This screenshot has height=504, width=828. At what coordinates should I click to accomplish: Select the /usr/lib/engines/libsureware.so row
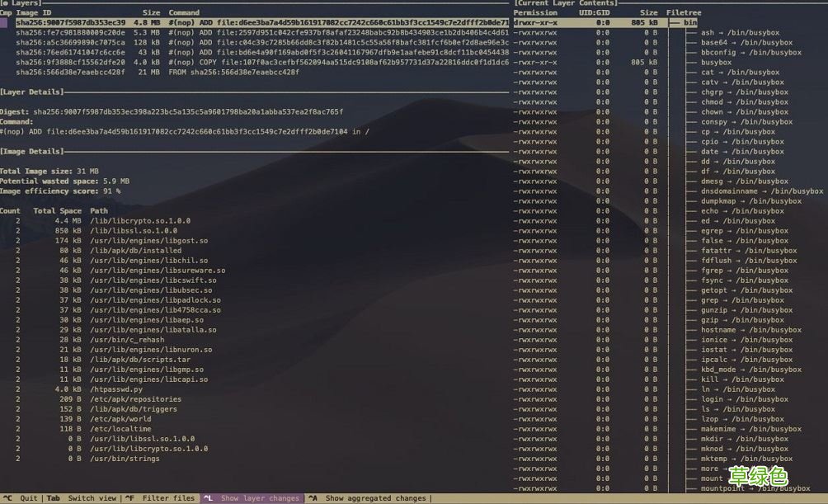(x=120, y=271)
